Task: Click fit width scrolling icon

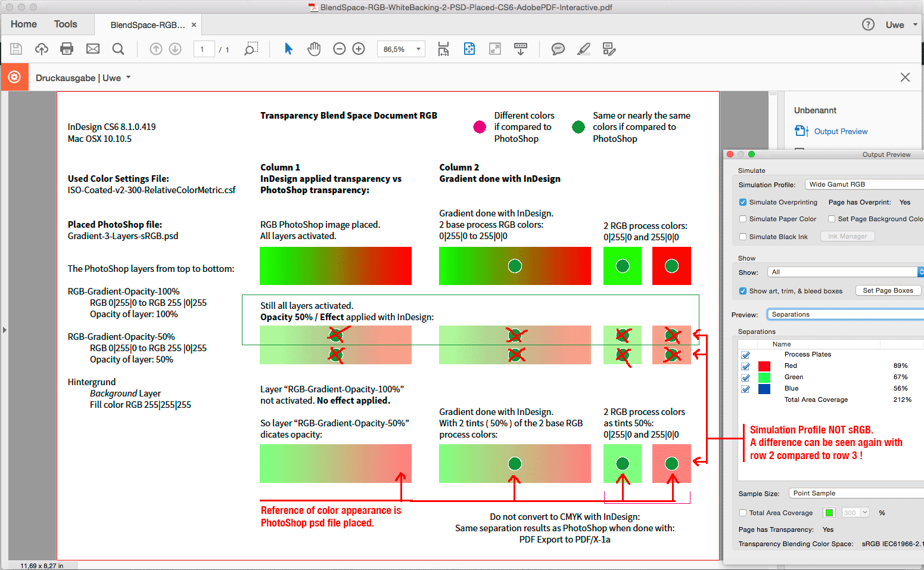Action: (x=443, y=49)
